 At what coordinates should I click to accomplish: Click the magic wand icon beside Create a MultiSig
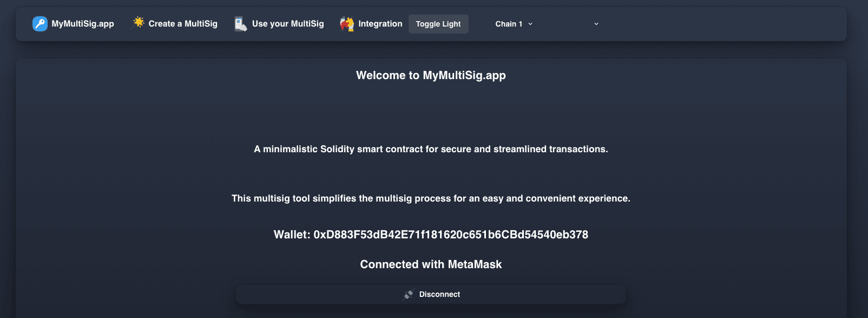(137, 23)
